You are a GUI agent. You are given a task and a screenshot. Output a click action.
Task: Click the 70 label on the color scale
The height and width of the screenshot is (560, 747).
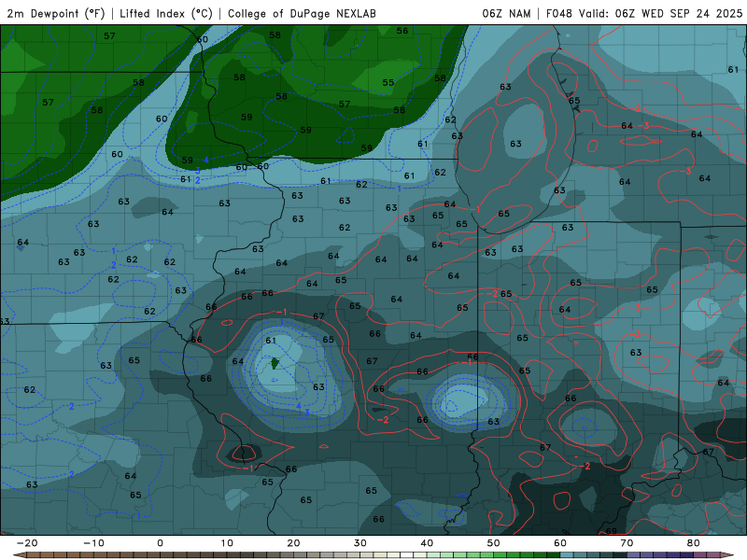pyautogui.click(x=627, y=543)
